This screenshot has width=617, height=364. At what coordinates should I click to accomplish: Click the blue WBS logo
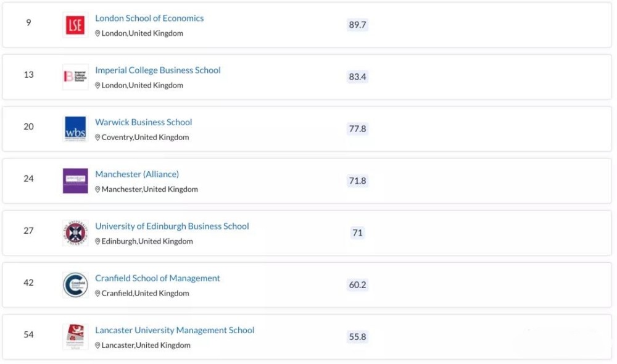pyautogui.click(x=75, y=129)
